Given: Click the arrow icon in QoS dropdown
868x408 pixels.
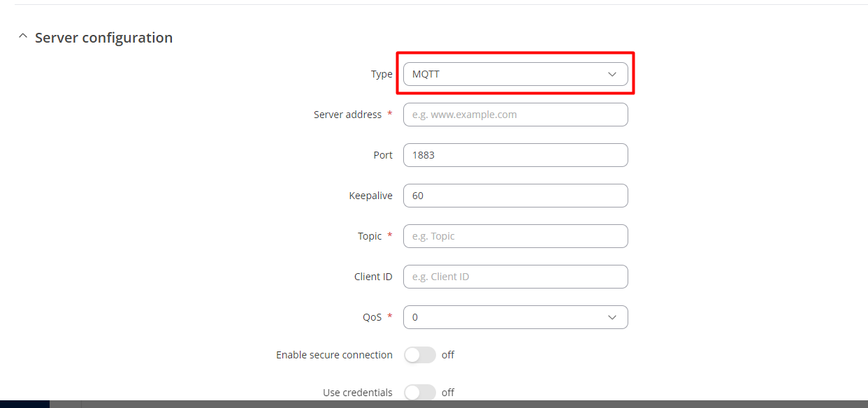Looking at the screenshot, I should coord(612,317).
